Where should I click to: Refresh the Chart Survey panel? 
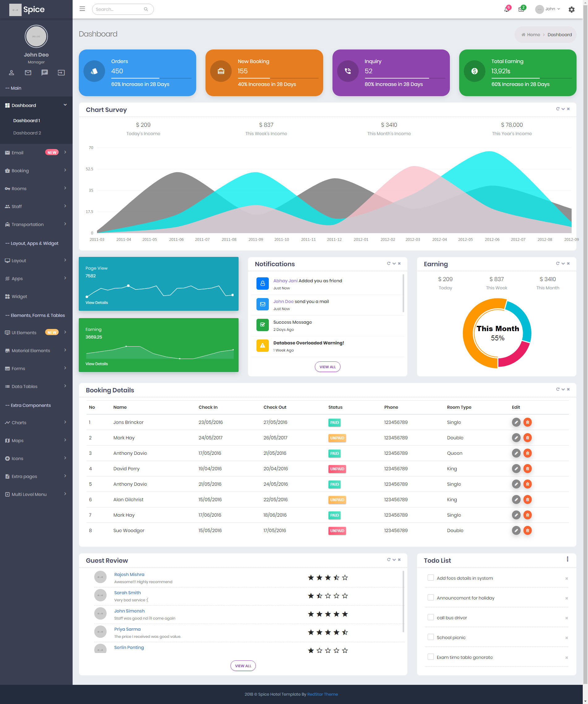558,109
